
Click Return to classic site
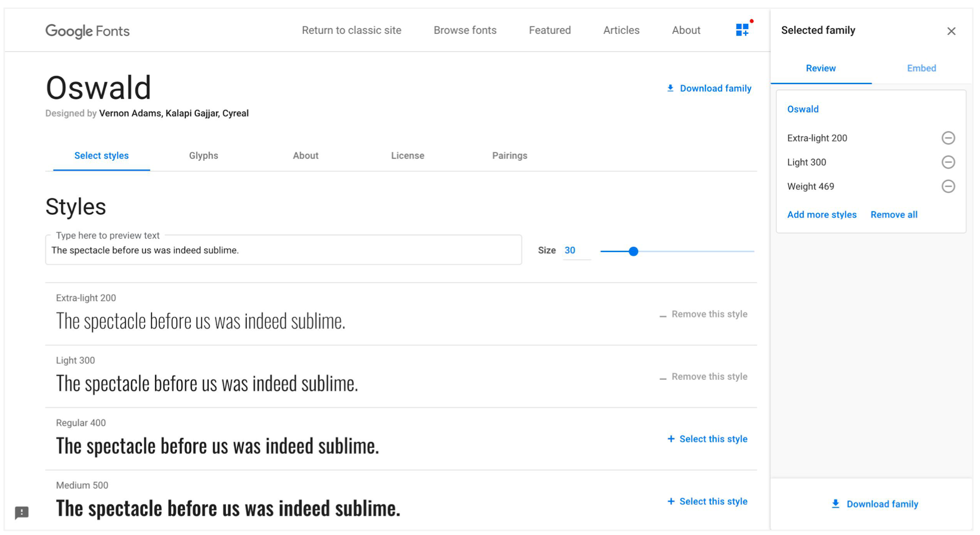click(352, 30)
